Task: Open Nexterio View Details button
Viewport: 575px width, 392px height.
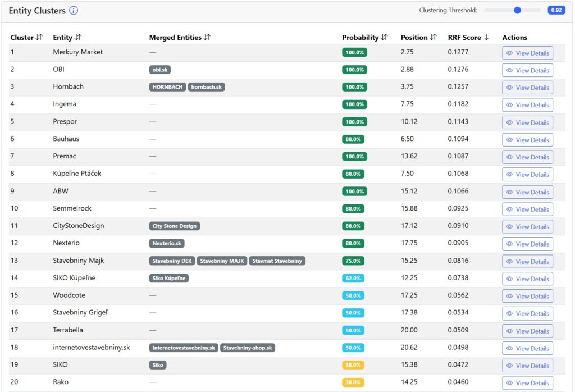Action: click(x=527, y=244)
